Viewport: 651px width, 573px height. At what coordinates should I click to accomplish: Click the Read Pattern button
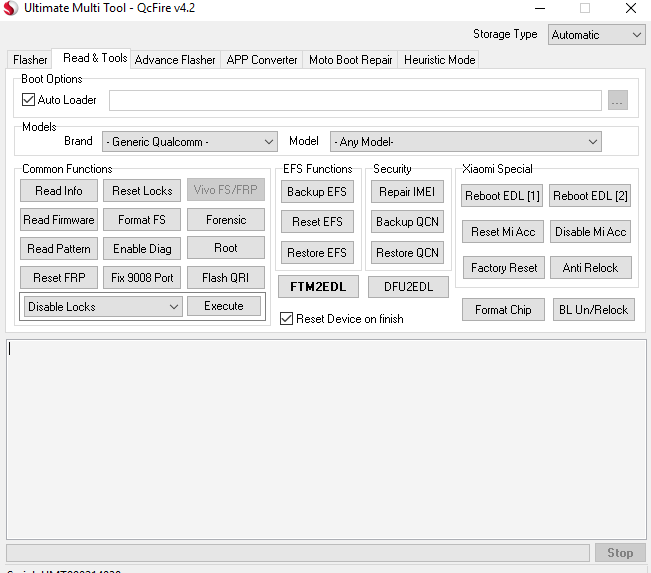click(59, 249)
